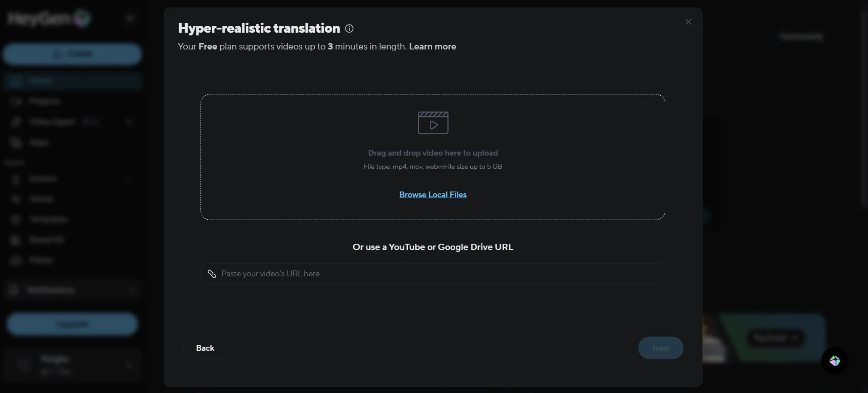Select Projects in the sidebar
Image resolution: width=868 pixels, height=393 pixels.
(44, 101)
